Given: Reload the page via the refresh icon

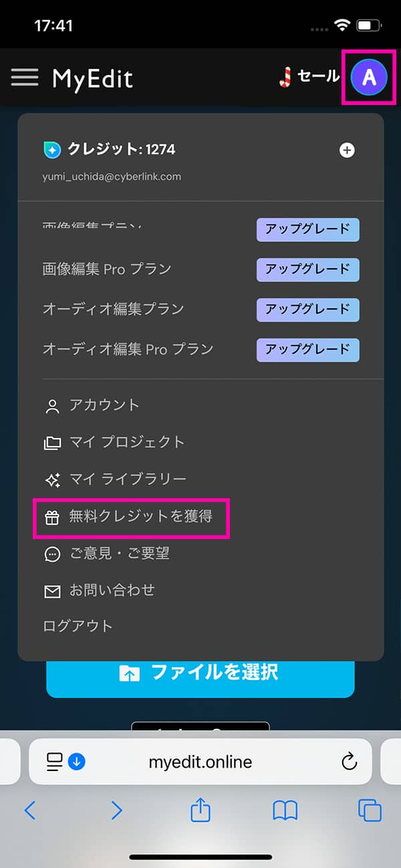Looking at the screenshot, I should (x=348, y=762).
